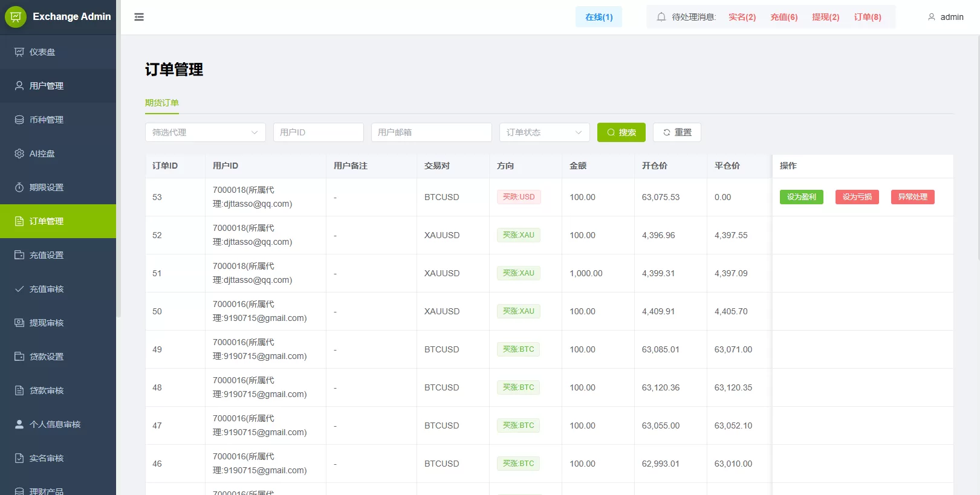Image resolution: width=980 pixels, height=495 pixels.
Task: Click 设为亏损 for order 53
Action: pyautogui.click(x=857, y=197)
